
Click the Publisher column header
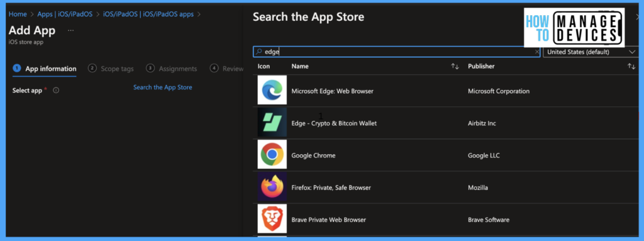(x=481, y=66)
